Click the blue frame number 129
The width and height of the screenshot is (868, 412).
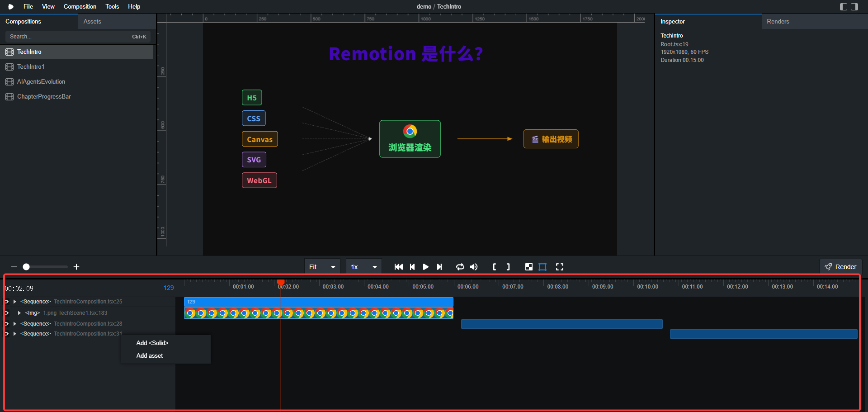click(169, 288)
